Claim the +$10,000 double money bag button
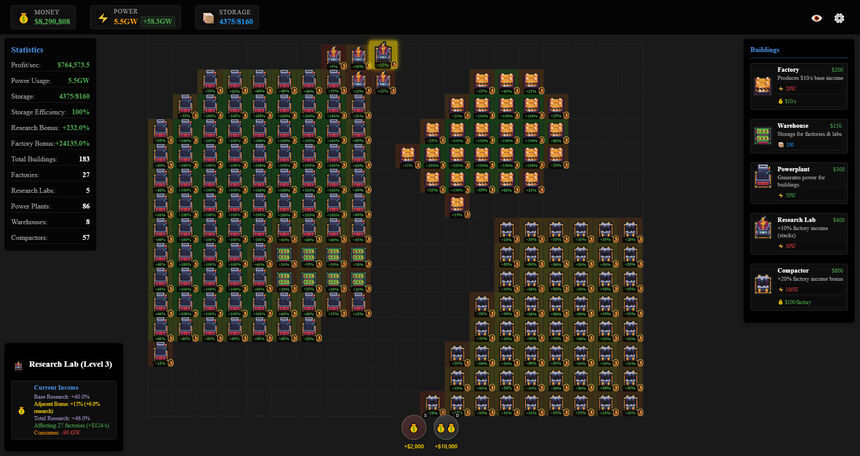The height and width of the screenshot is (456, 860). 446,427
